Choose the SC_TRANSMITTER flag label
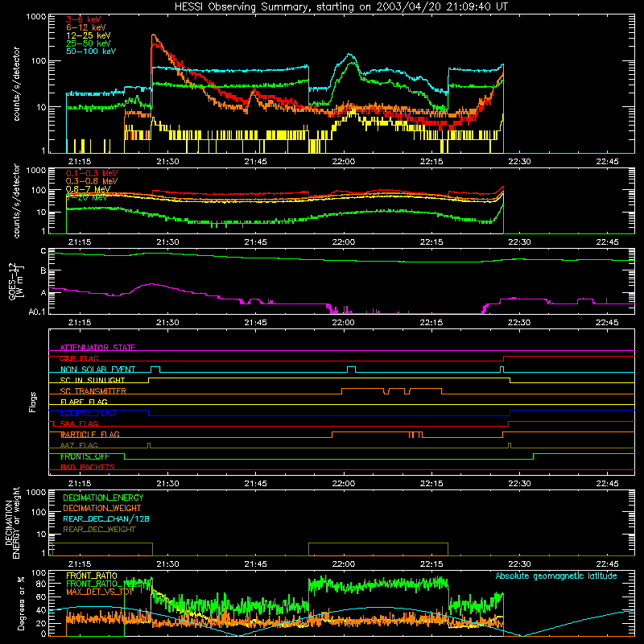644x644 pixels. pyautogui.click(x=93, y=391)
